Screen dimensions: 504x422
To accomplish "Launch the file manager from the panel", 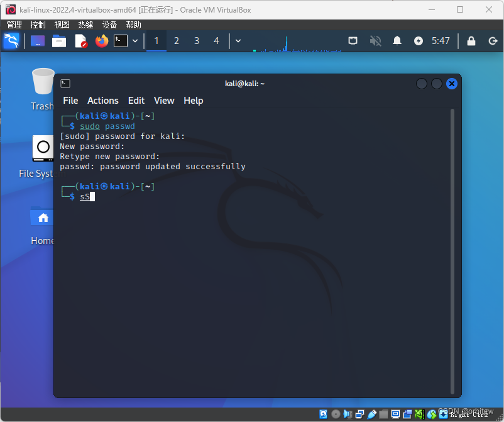I will [59, 41].
